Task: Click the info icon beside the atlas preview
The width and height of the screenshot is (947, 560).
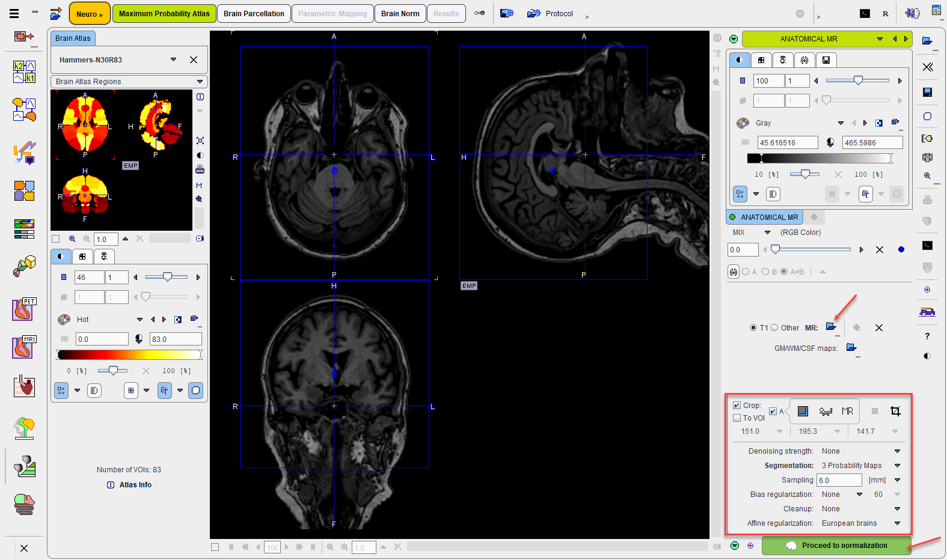Action: click(x=200, y=97)
